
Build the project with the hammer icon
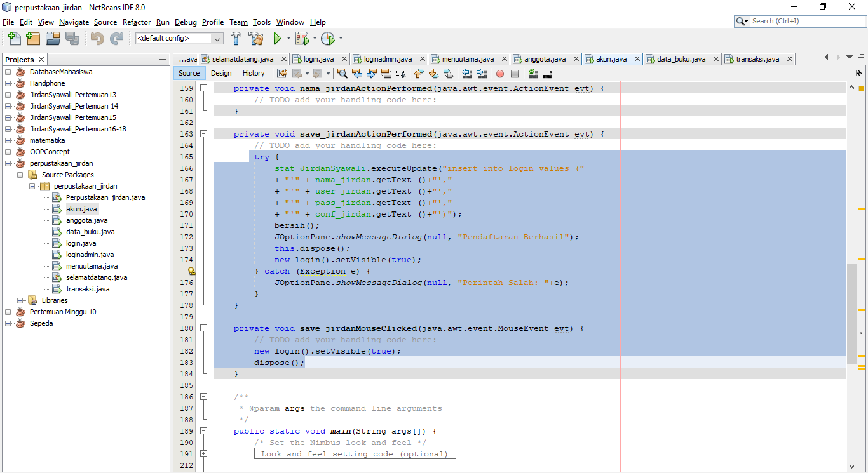(236, 38)
